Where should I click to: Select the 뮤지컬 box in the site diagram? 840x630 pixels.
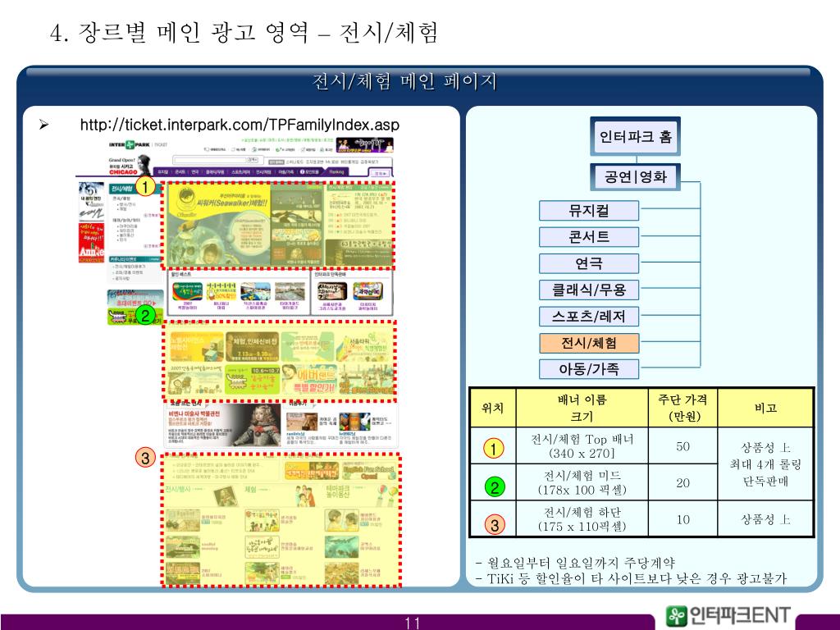[x=589, y=211]
